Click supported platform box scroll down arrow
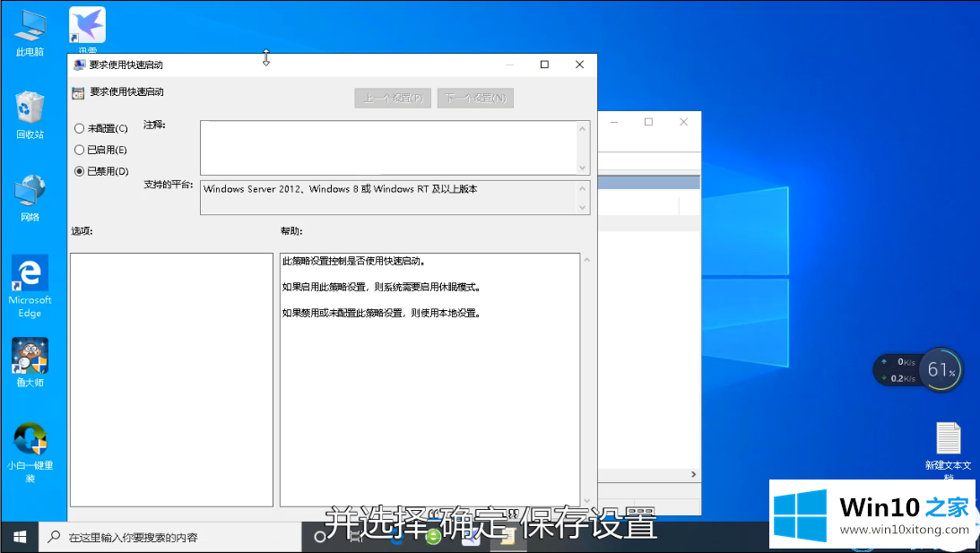 point(583,207)
